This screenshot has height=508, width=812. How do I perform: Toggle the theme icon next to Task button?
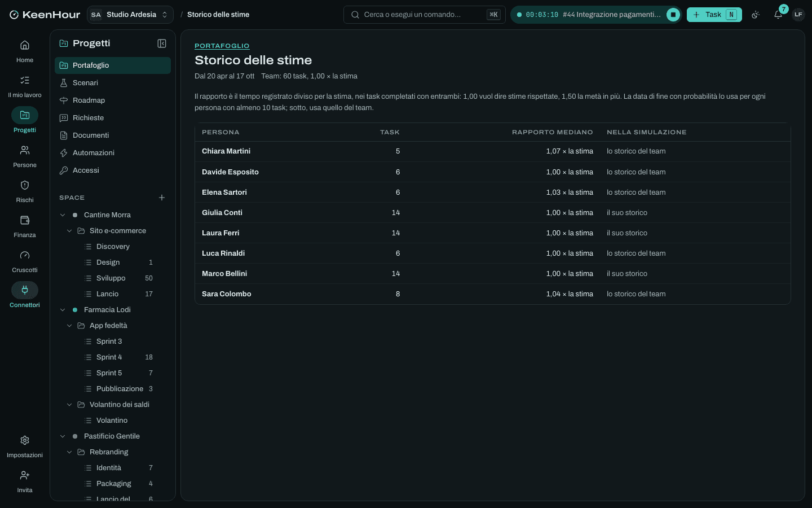click(x=756, y=15)
